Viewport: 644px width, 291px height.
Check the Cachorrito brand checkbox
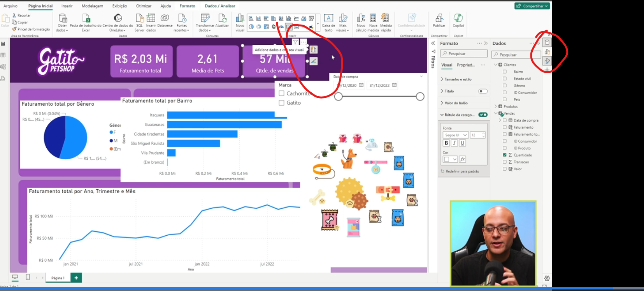tap(281, 93)
